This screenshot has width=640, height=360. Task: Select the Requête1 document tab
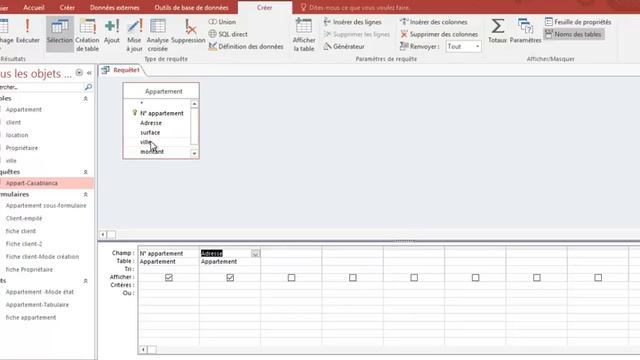122,70
